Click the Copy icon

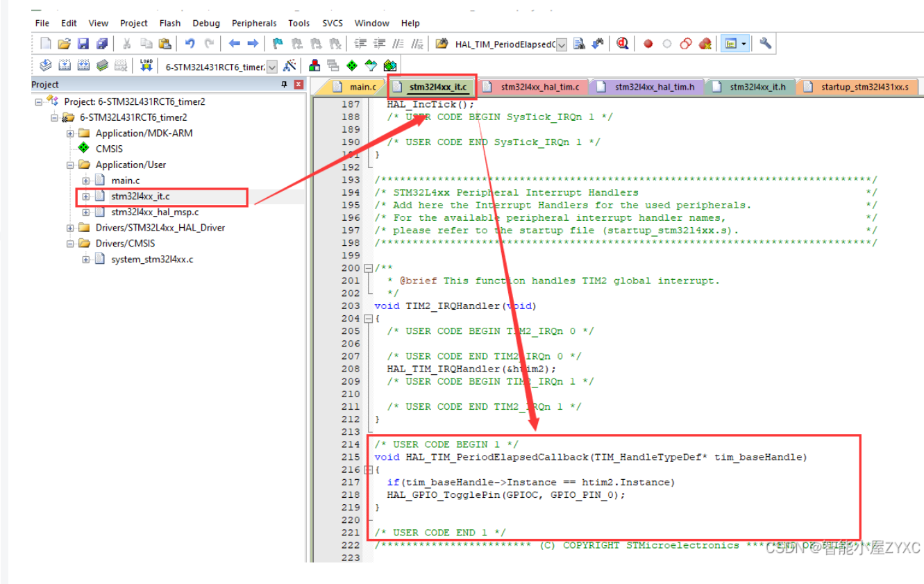click(x=146, y=44)
